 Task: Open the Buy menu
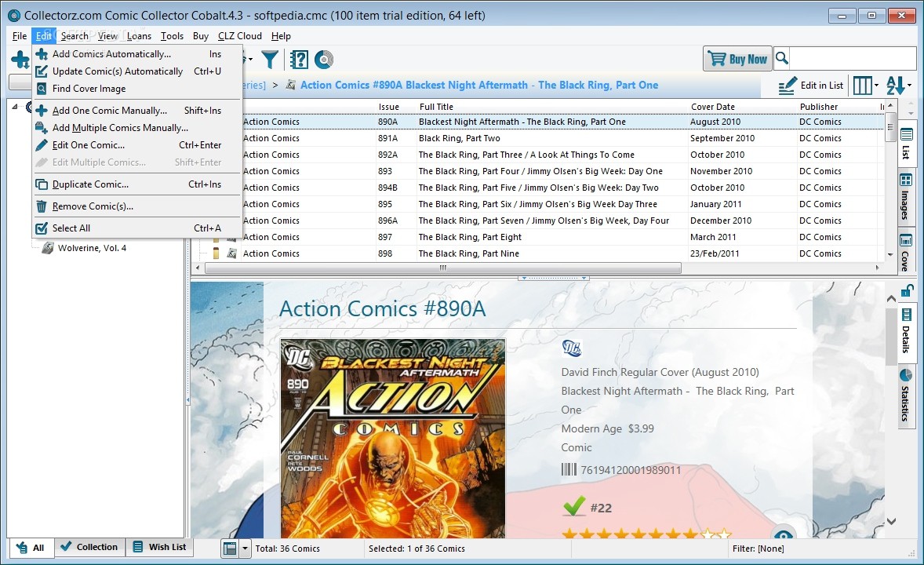coord(200,36)
